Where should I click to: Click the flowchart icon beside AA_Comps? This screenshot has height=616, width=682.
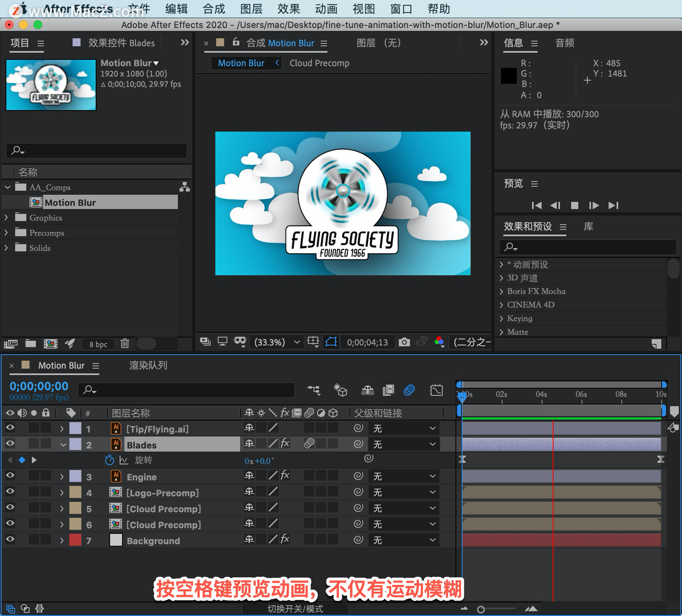pos(185,187)
